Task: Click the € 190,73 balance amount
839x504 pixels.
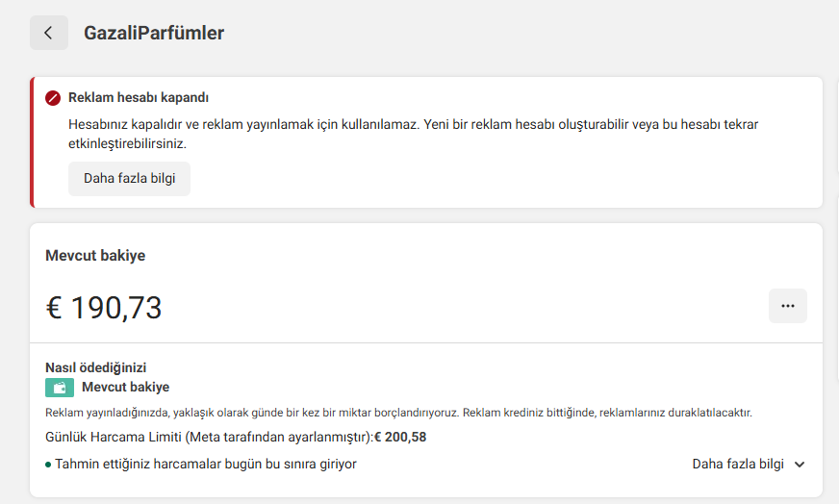Action: pyautogui.click(x=104, y=308)
